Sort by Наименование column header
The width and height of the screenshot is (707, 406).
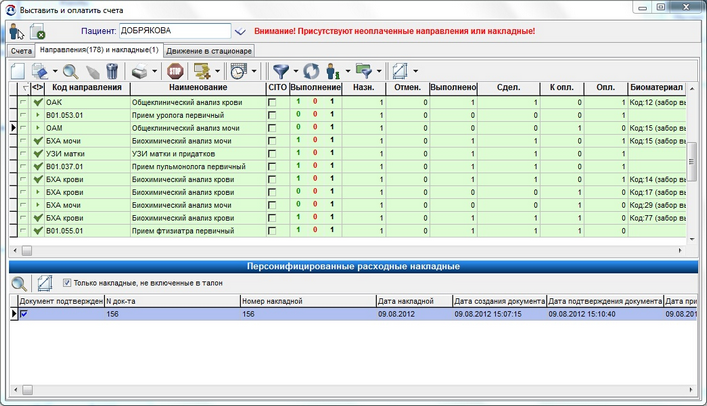click(198, 88)
